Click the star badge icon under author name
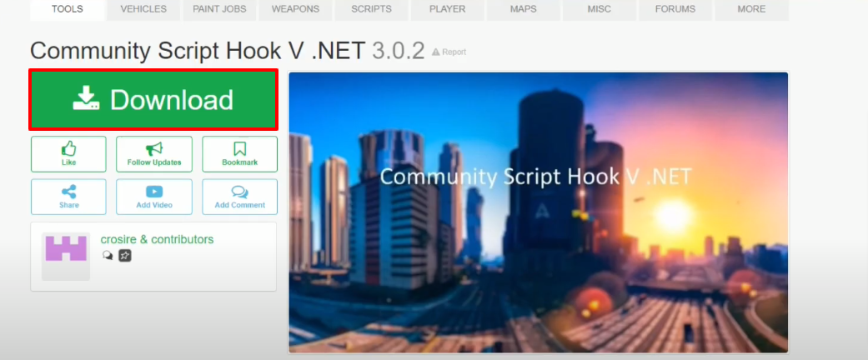Image resolution: width=868 pixels, height=360 pixels. tap(125, 256)
